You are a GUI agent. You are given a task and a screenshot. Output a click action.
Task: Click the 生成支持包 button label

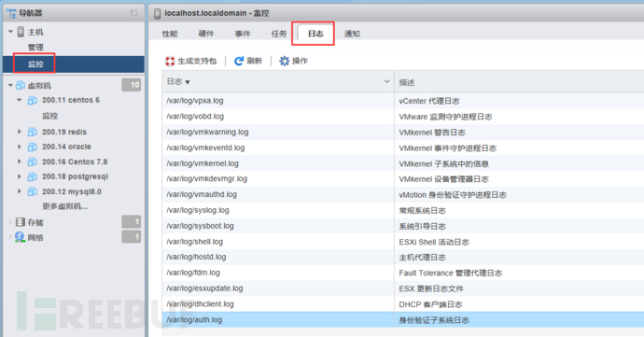pos(197,62)
